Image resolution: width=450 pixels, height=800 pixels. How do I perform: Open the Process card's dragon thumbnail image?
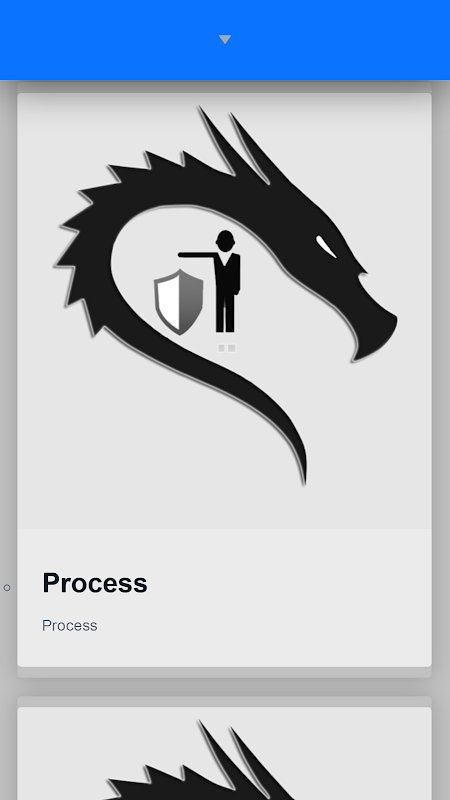pyautogui.click(x=224, y=311)
